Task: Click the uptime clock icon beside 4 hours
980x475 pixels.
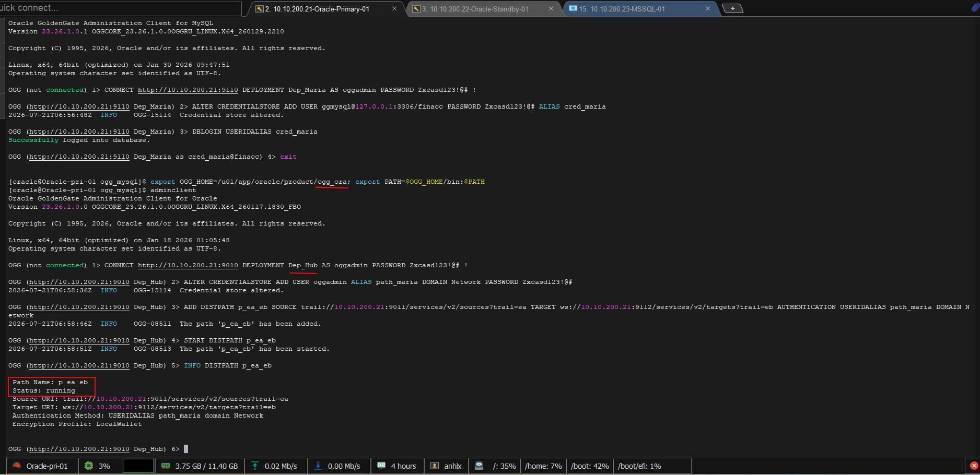Action: click(381, 466)
